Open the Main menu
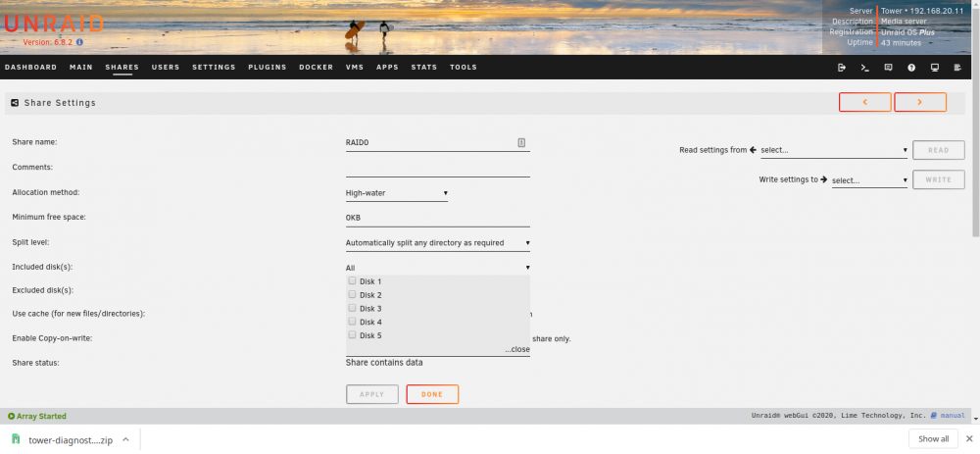The height and width of the screenshot is (454, 980). click(81, 68)
